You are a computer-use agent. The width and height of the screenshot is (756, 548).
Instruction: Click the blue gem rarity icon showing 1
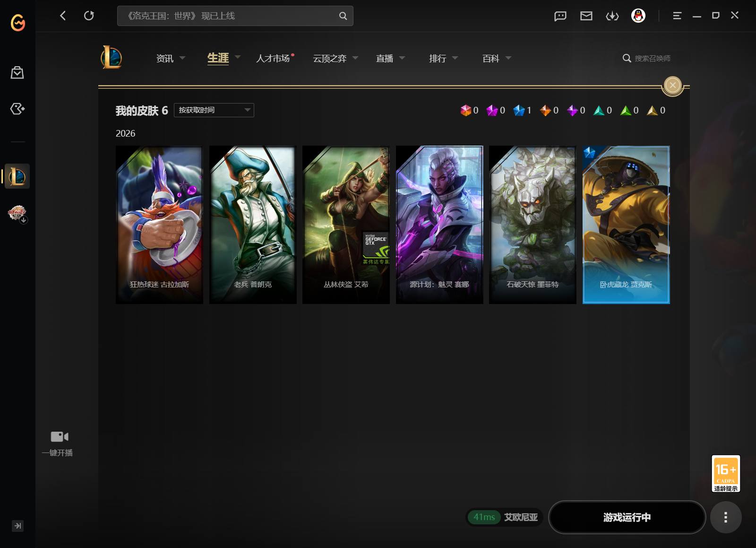(519, 110)
